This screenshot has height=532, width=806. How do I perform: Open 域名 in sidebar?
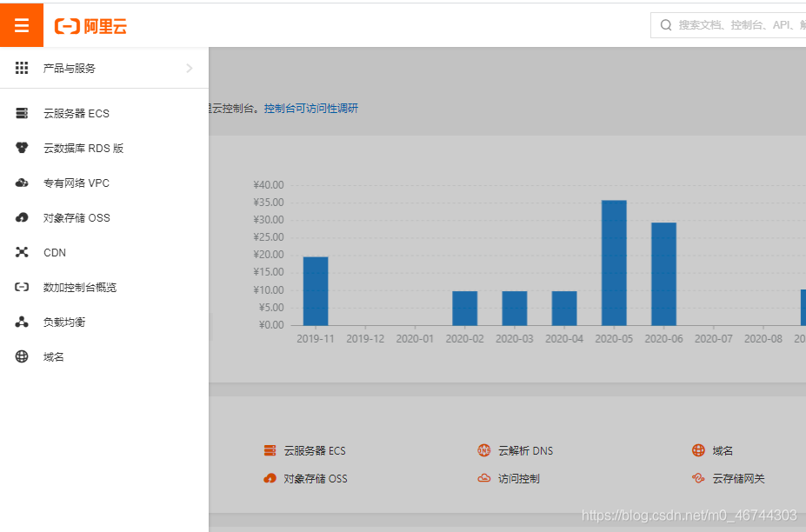(x=53, y=356)
